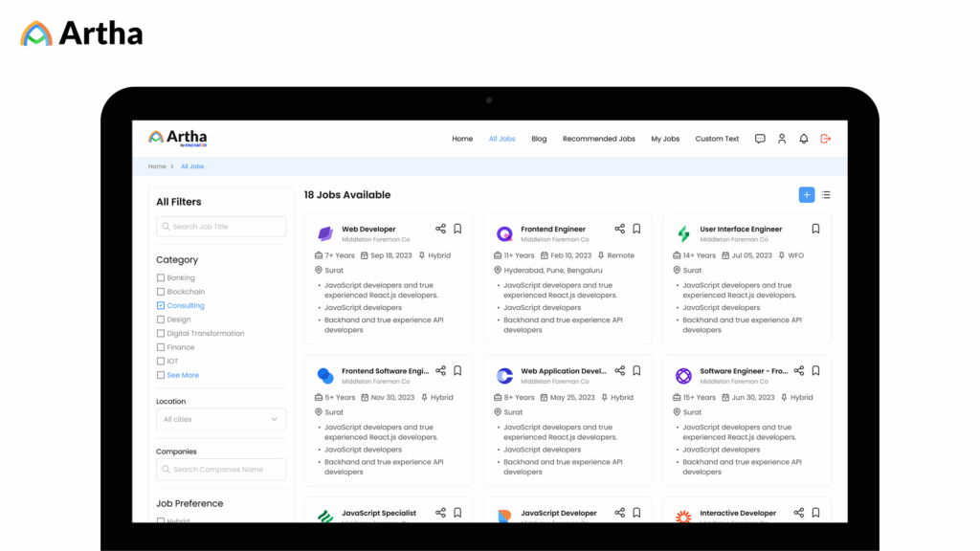Click the 'WFO' work mode label
Image resolution: width=980 pixels, height=551 pixels.
point(795,255)
